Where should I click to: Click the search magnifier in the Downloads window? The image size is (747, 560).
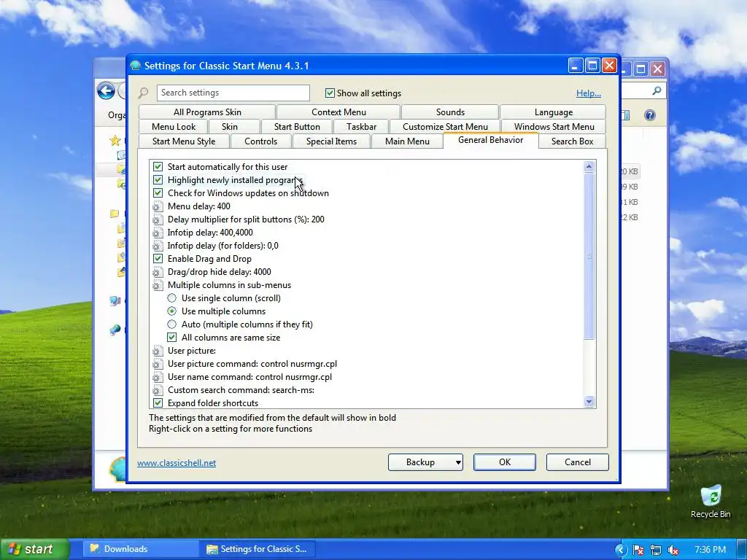click(x=657, y=90)
